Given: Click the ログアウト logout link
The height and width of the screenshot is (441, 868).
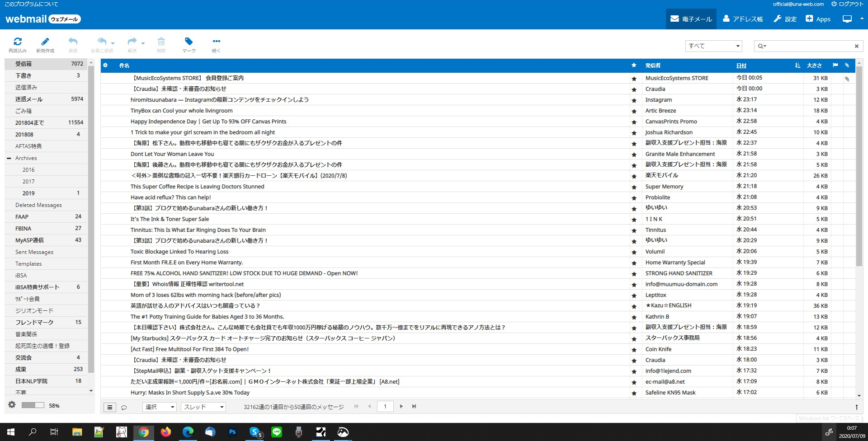Looking at the screenshot, I should 847,4.
